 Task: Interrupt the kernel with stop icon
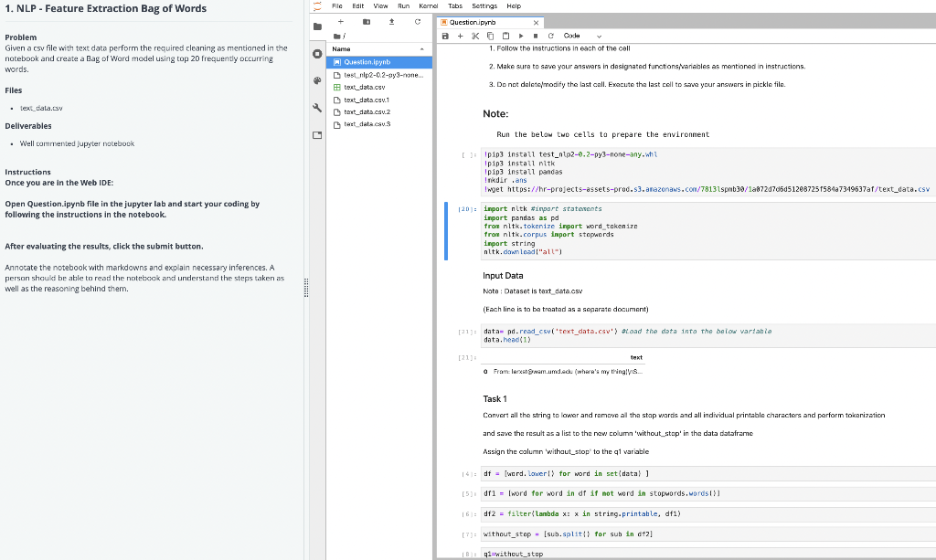coord(536,36)
